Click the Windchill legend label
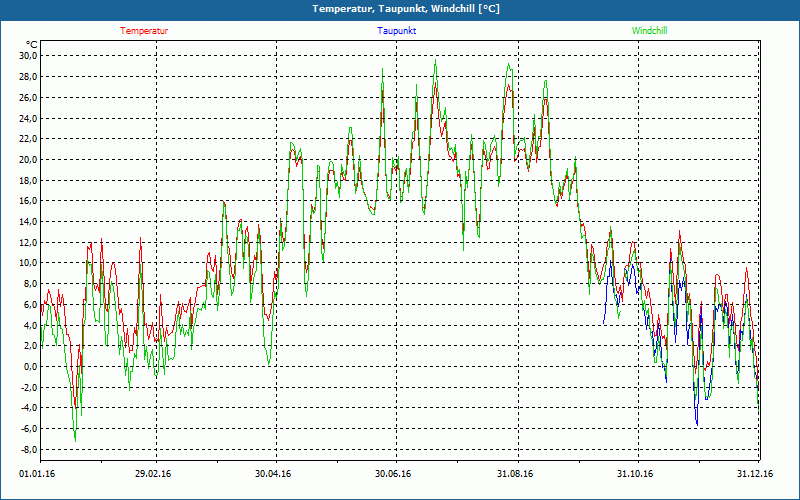This screenshot has height=500, width=800. (x=649, y=31)
